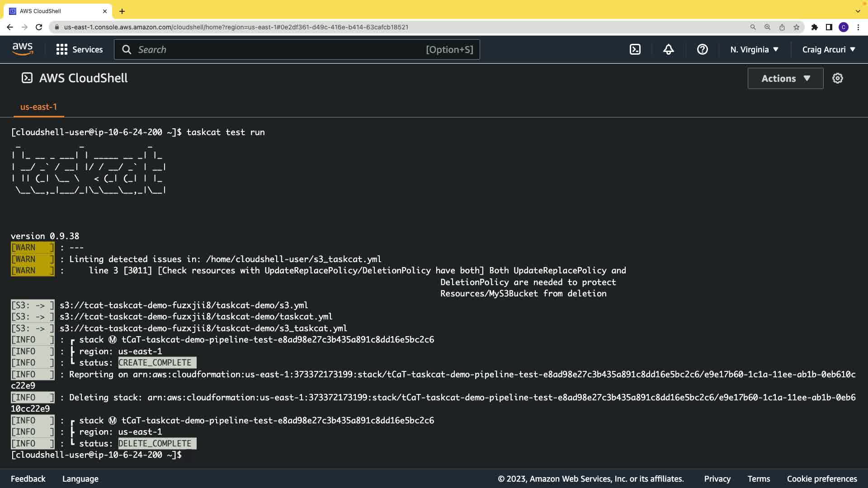Viewport: 868px width, 488px height.
Task: Open the Services grid menu
Action: (x=80, y=50)
